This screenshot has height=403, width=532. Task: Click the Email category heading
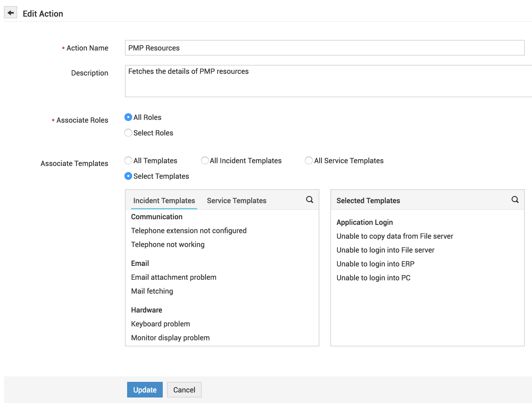click(140, 263)
